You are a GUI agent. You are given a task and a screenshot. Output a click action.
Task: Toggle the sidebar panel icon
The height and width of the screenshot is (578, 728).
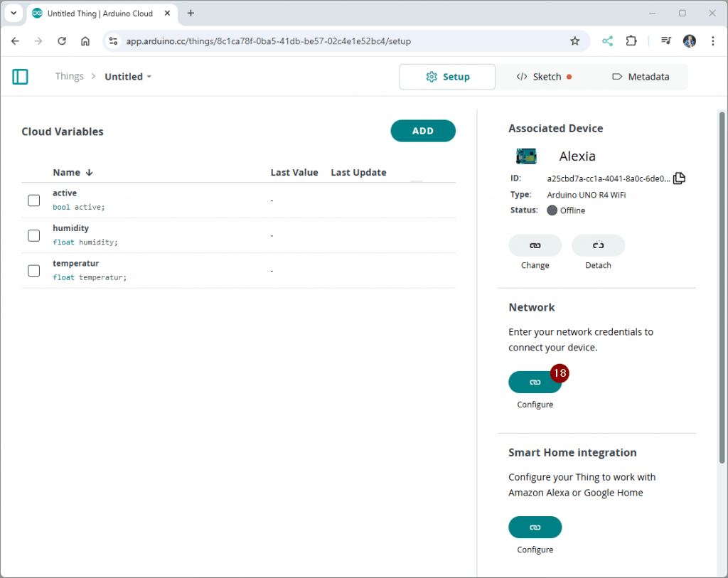[x=21, y=77]
